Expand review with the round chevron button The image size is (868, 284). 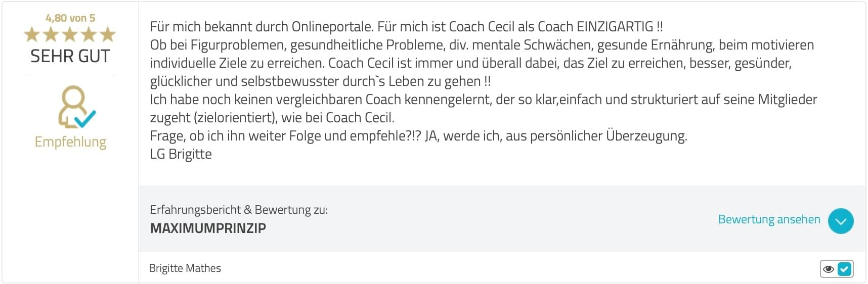841,221
